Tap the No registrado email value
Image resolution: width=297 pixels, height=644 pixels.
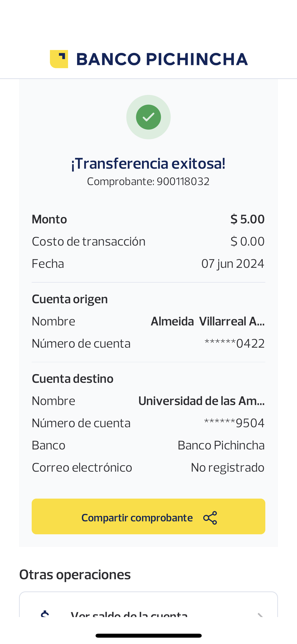pos(228,468)
